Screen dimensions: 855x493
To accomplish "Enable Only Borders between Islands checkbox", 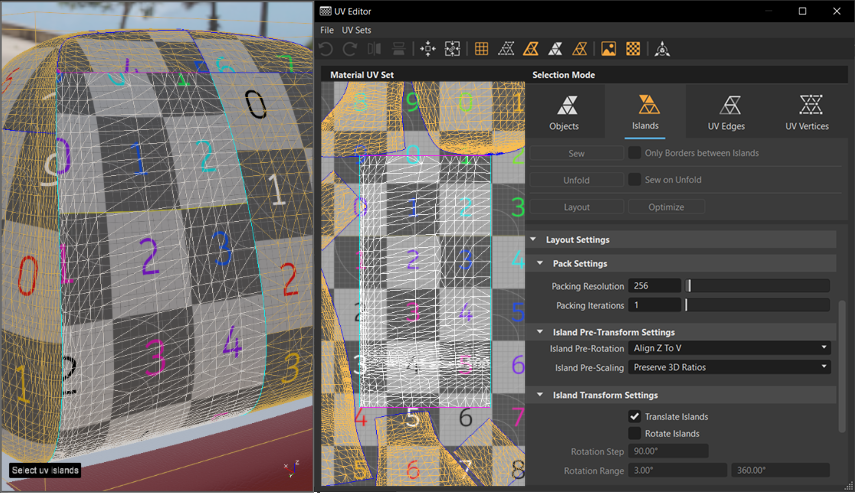I will (x=634, y=153).
